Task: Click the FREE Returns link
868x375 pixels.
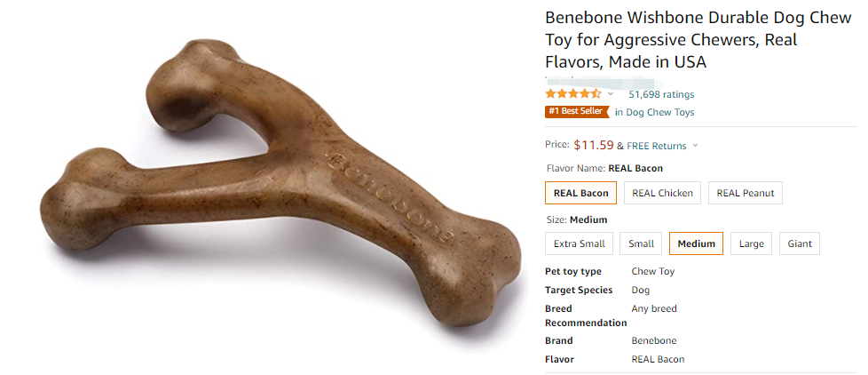Action: [x=657, y=146]
